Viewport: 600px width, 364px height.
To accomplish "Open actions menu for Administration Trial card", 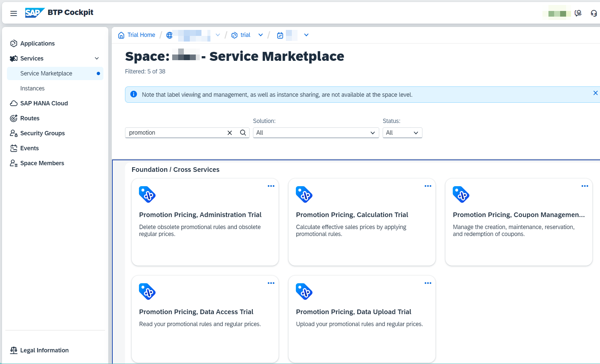I will point(271,186).
